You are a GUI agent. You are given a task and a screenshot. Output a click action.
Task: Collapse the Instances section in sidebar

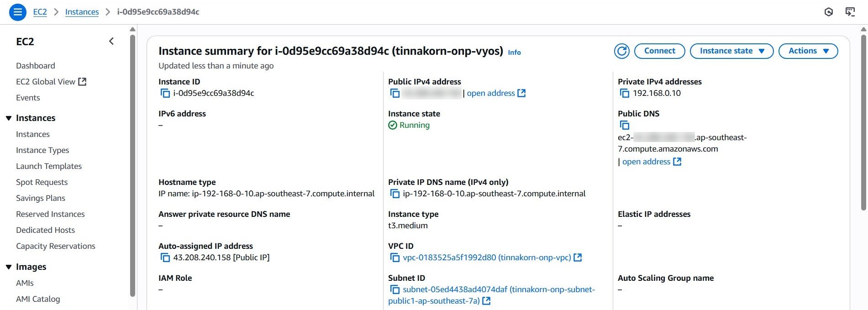9,118
